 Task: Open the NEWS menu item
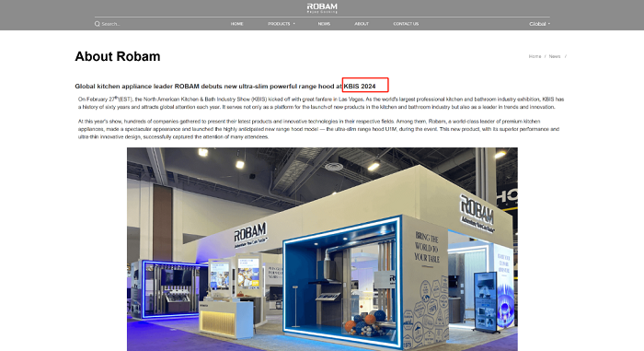324,24
